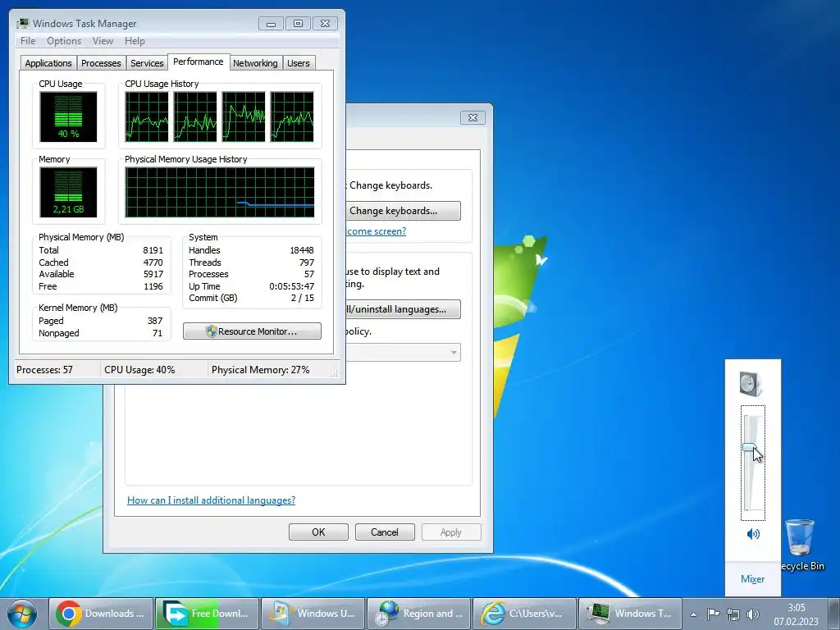The image size is (840, 630).
Task: Open How can I install additional languages link
Action: [x=211, y=500]
